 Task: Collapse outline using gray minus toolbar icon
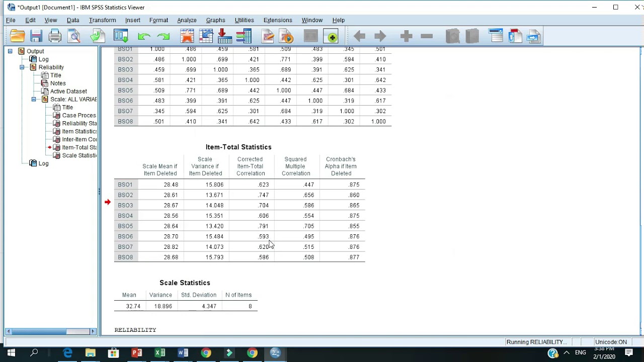pos(426,36)
